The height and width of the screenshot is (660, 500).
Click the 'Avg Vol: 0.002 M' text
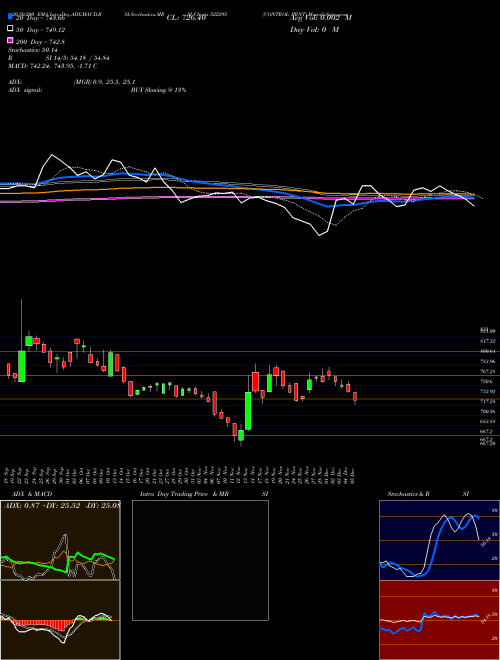click(321, 18)
